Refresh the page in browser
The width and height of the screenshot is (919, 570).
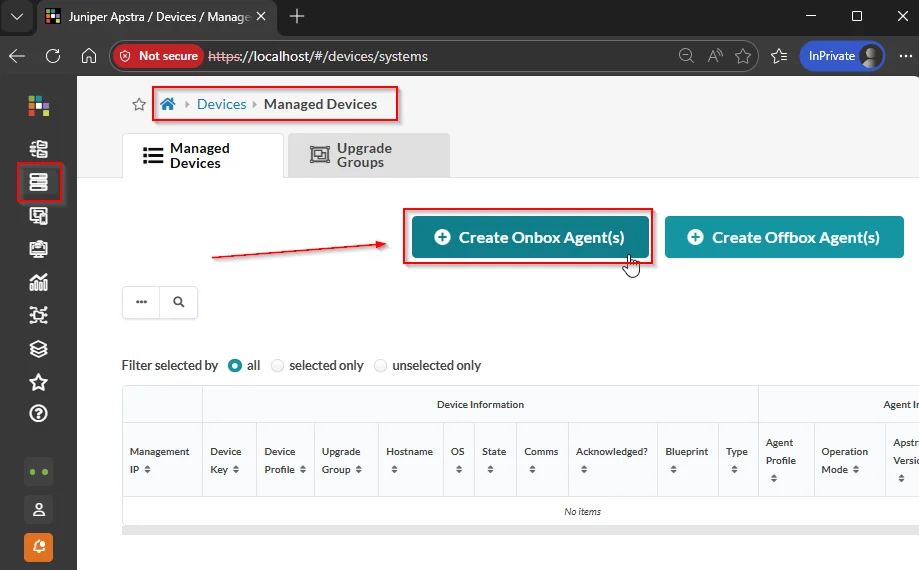point(53,56)
